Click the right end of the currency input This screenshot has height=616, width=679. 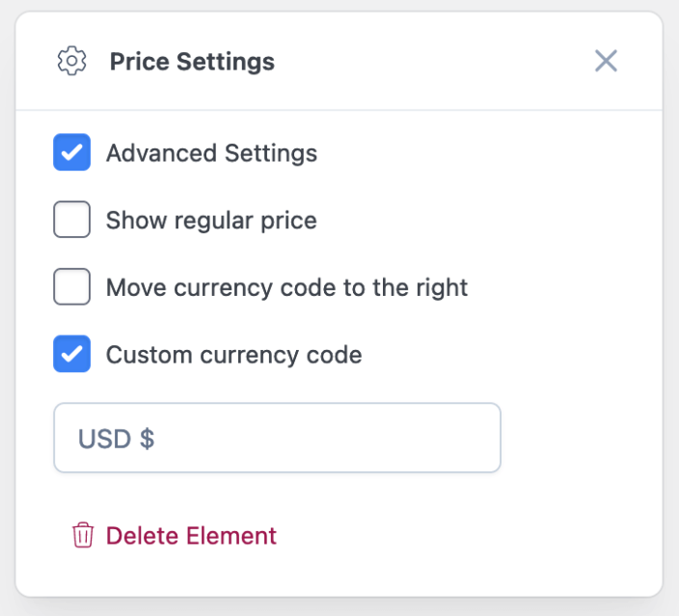[477, 438]
